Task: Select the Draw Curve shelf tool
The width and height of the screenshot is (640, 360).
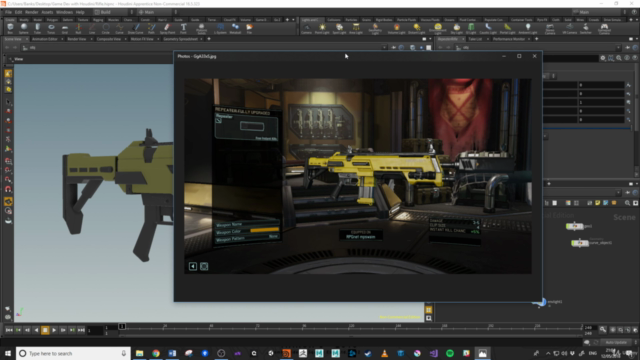Action: (136, 29)
